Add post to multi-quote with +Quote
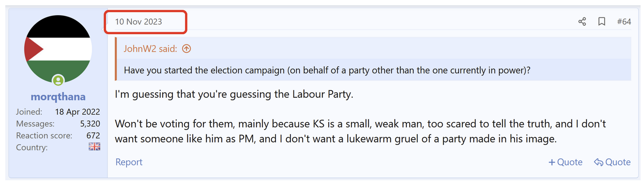This screenshot has width=644, height=184. (566, 162)
